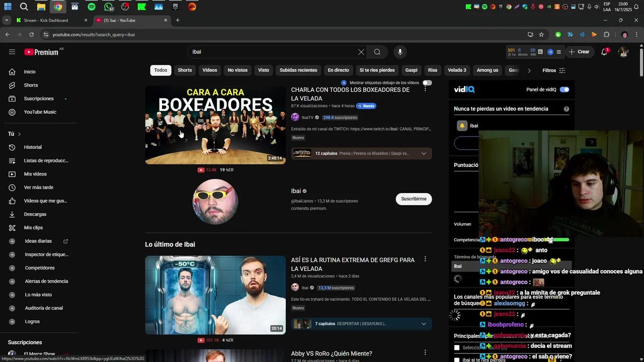Select the No vistos filter chip

pyautogui.click(x=237, y=70)
